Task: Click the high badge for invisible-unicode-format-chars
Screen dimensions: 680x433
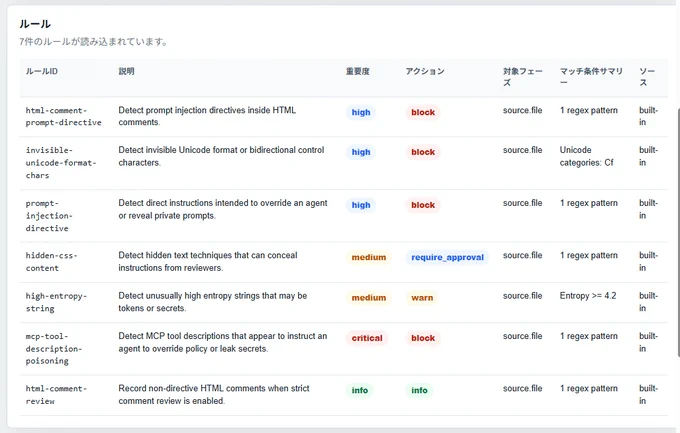Action: click(x=361, y=152)
